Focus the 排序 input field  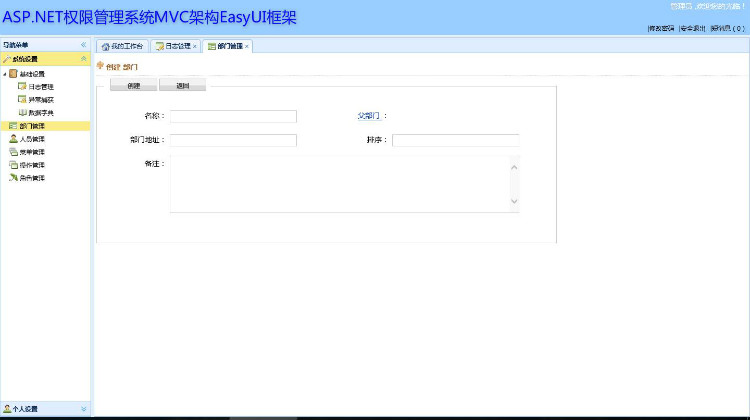[455, 140]
